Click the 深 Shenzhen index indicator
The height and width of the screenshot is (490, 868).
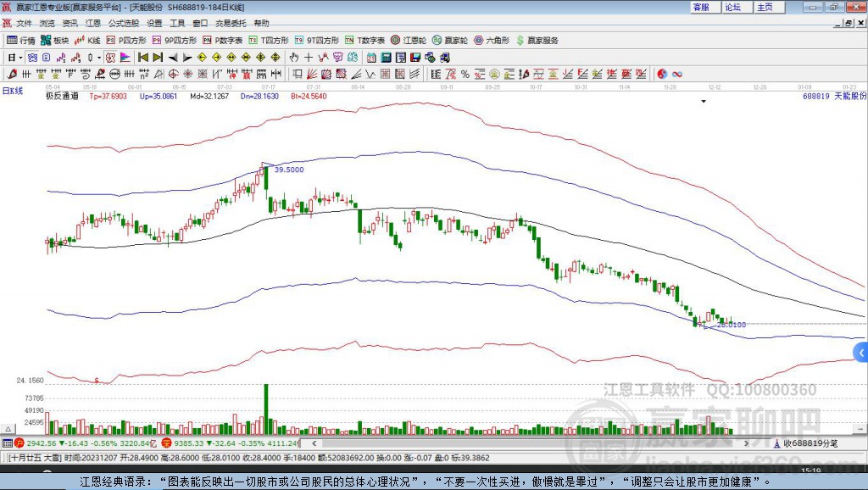[167, 443]
